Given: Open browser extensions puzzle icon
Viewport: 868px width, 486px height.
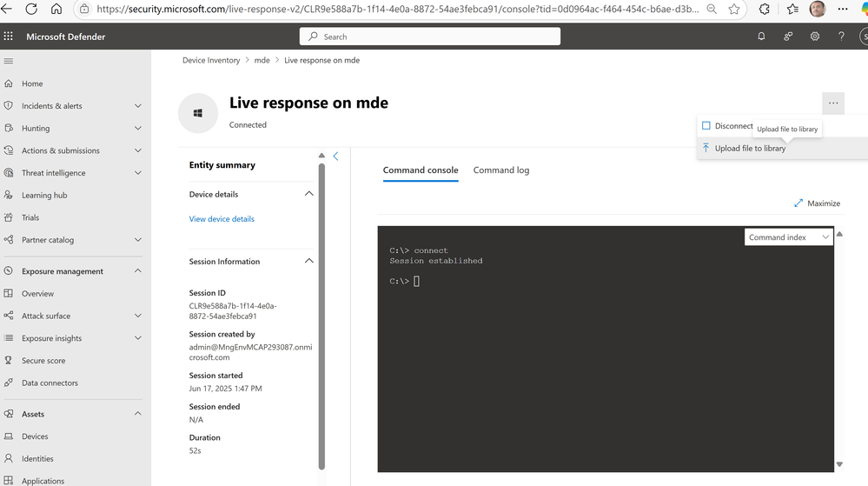Looking at the screenshot, I should coord(765,9).
